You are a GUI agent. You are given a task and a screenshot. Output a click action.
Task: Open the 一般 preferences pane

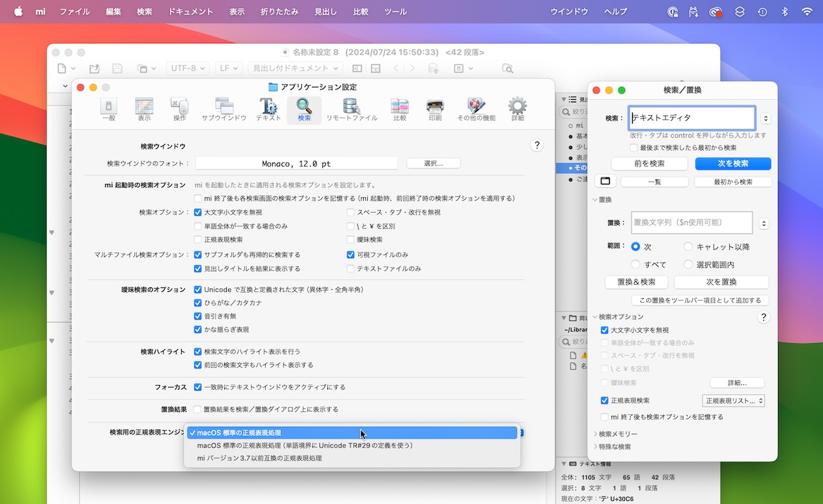109,109
